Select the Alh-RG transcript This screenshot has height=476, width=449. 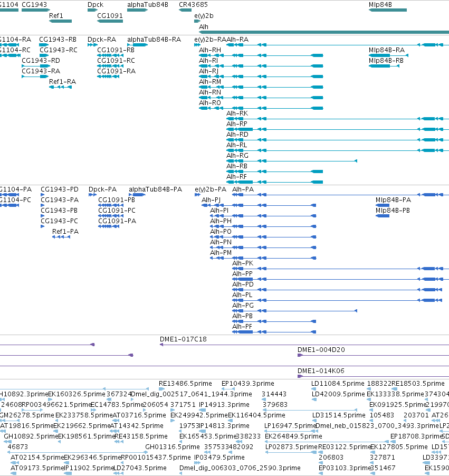292,161
